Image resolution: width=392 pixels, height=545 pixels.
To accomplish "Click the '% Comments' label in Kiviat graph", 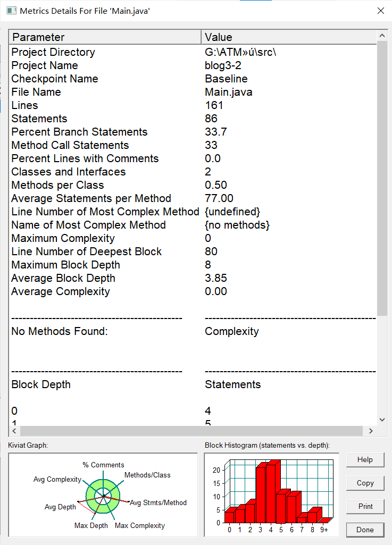I will coord(103,465).
